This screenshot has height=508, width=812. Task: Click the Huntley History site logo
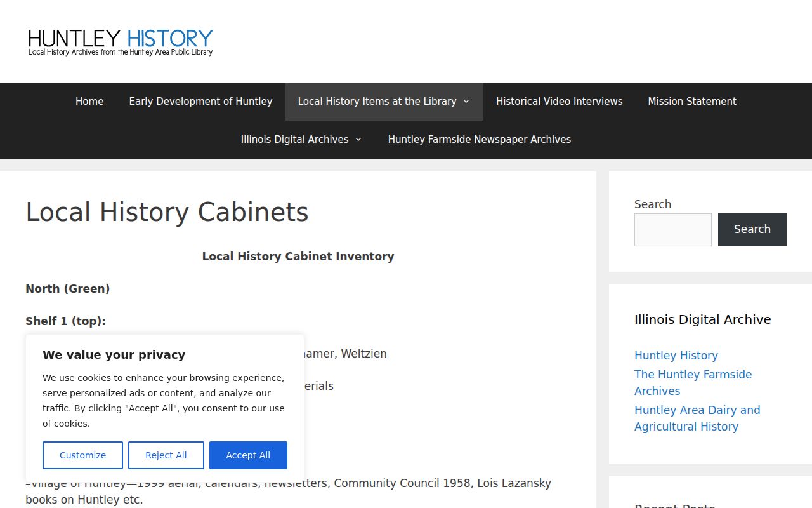coord(121,41)
